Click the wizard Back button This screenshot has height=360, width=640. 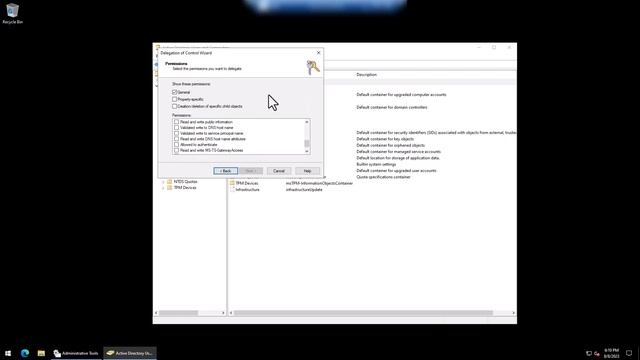pos(225,171)
